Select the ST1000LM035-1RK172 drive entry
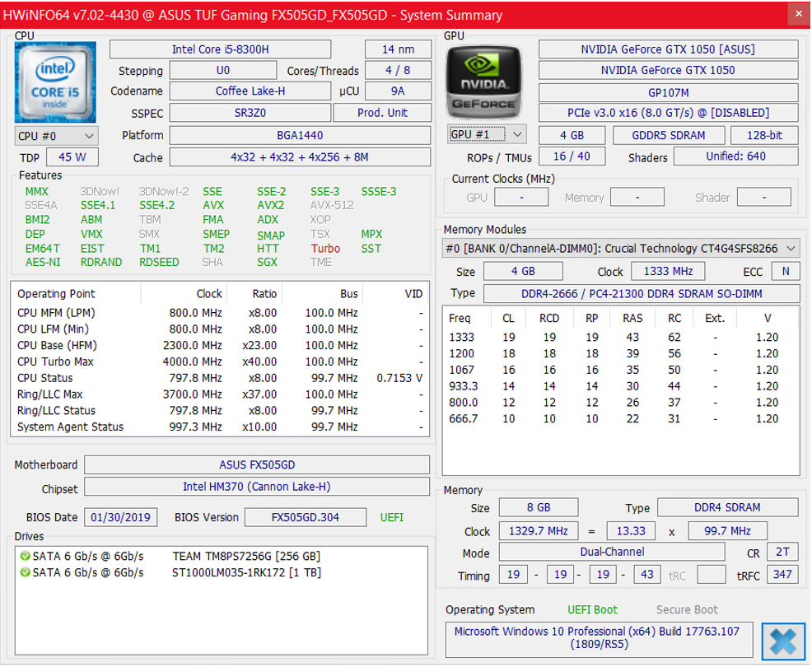Screen dimensions: 812x667 245,572
